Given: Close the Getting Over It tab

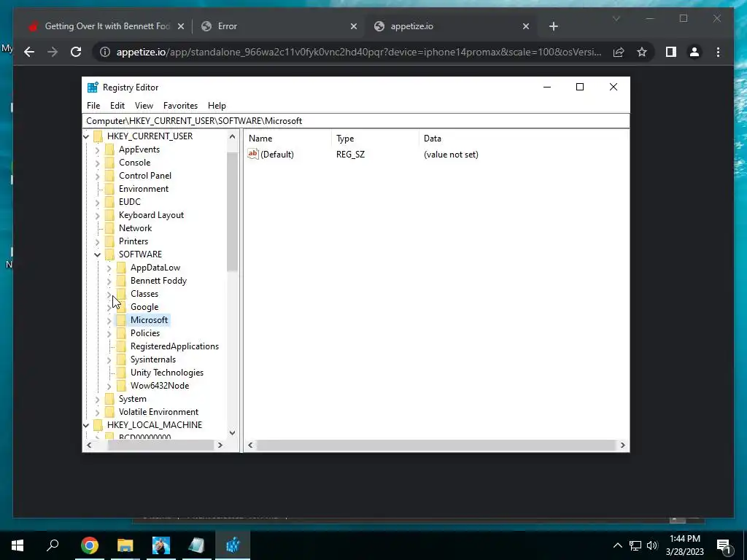Looking at the screenshot, I should coord(181,26).
